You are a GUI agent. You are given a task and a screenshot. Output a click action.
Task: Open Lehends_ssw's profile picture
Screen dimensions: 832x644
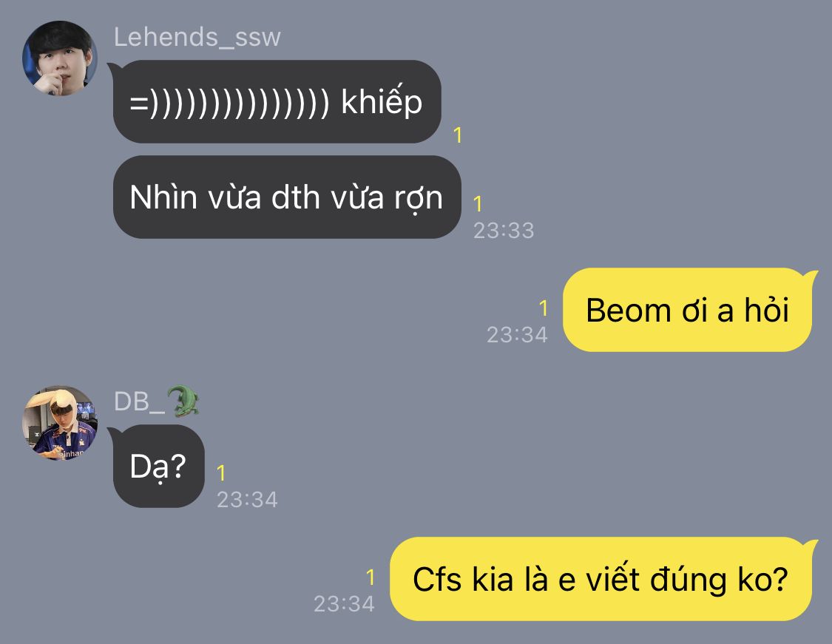60,58
